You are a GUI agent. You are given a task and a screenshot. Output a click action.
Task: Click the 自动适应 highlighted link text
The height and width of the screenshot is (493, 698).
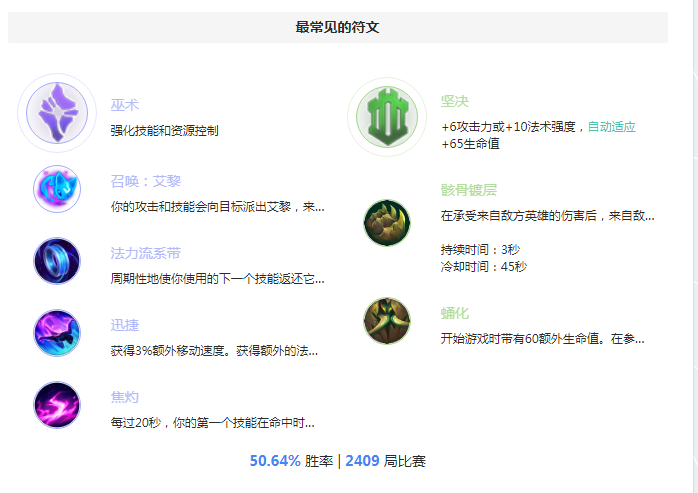(612, 127)
